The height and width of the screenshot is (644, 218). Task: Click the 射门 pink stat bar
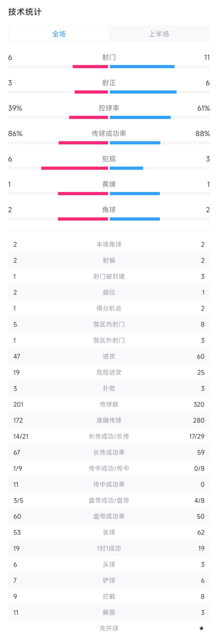point(90,66)
